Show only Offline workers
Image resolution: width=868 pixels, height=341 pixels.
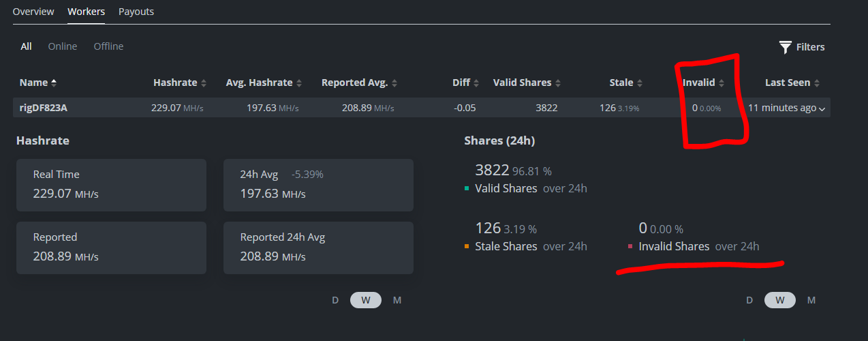pyautogui.click(x=109, y=46)
